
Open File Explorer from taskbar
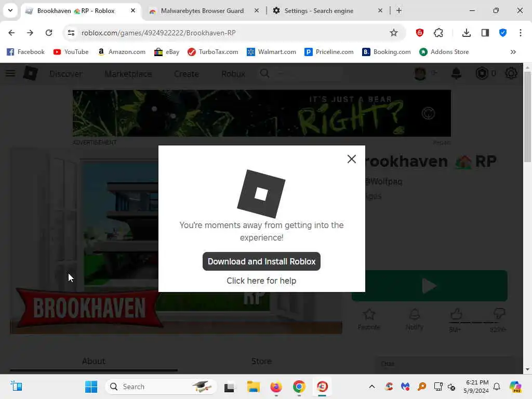253,387
